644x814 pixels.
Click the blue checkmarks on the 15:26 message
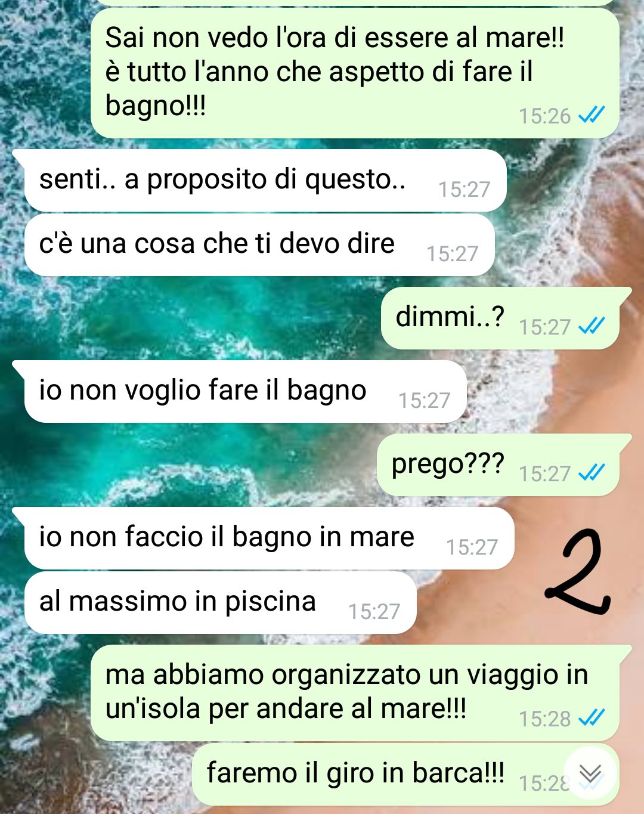[x=592, y=114]
